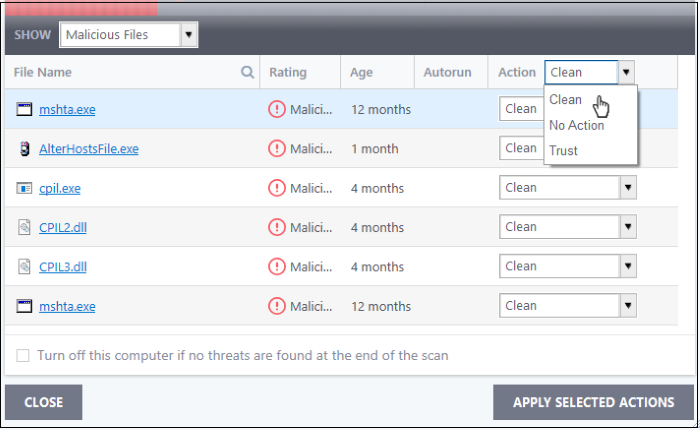
Task: Expand the action dropdown for CPIL2.dll
Action: pos(567,227)
